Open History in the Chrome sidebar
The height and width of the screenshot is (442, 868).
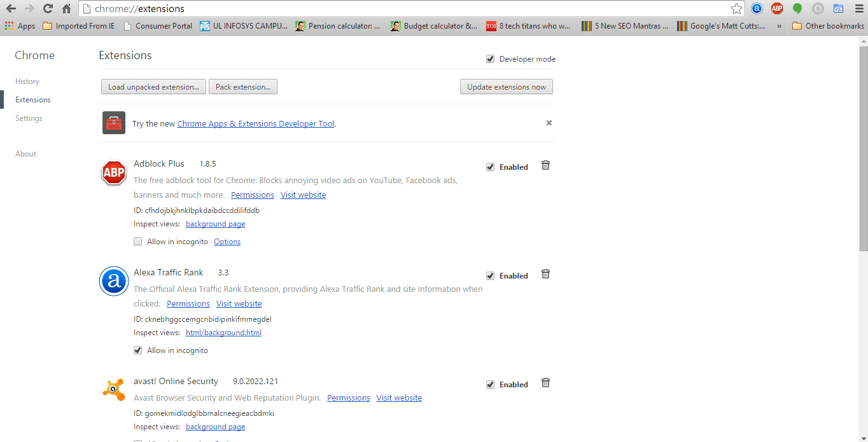27,81
